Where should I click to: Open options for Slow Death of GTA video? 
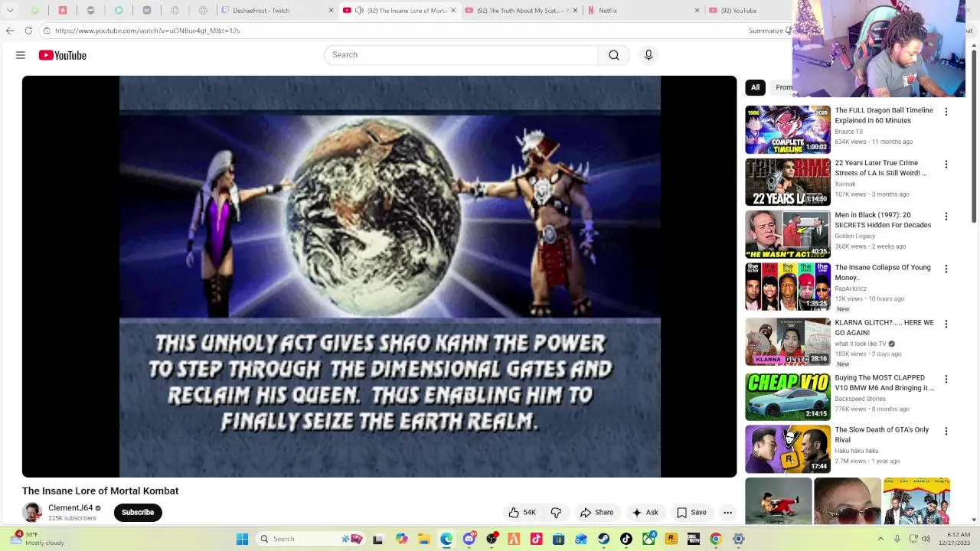pyautogui.click(x=946, y=431)
